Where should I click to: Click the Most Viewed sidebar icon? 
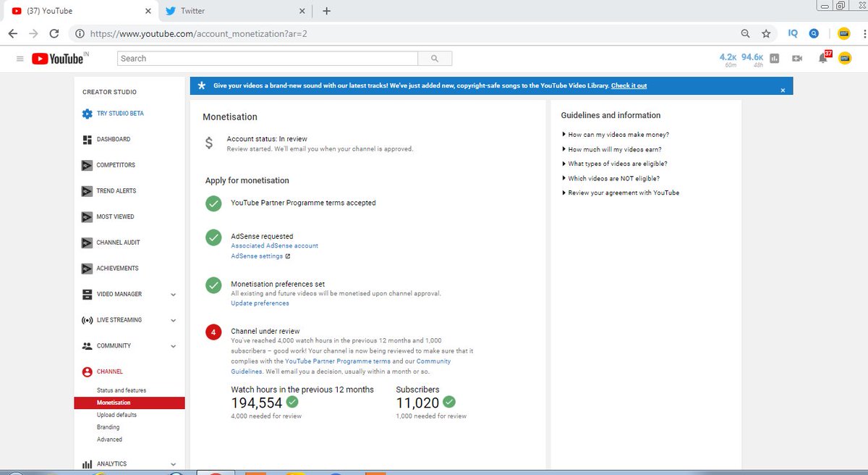tap(88, 217)
